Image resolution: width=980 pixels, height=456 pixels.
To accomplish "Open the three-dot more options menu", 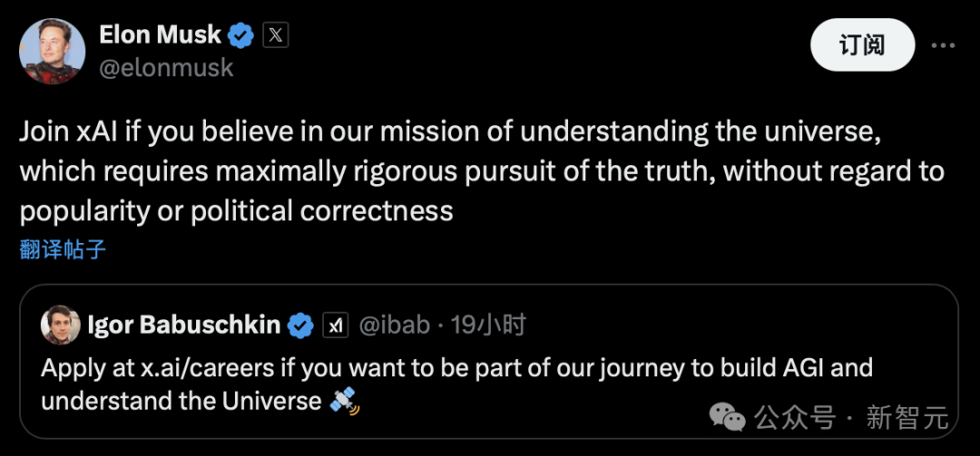I will pos(944,44).
